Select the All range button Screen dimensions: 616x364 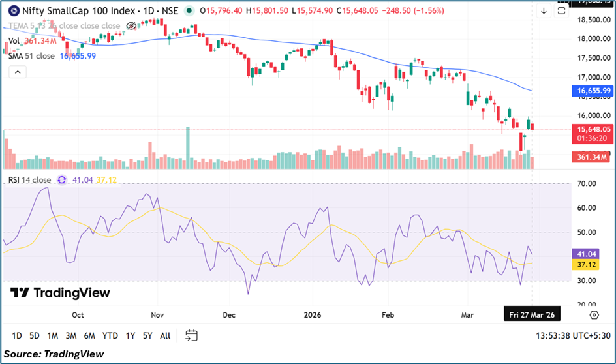click(165, 336)
